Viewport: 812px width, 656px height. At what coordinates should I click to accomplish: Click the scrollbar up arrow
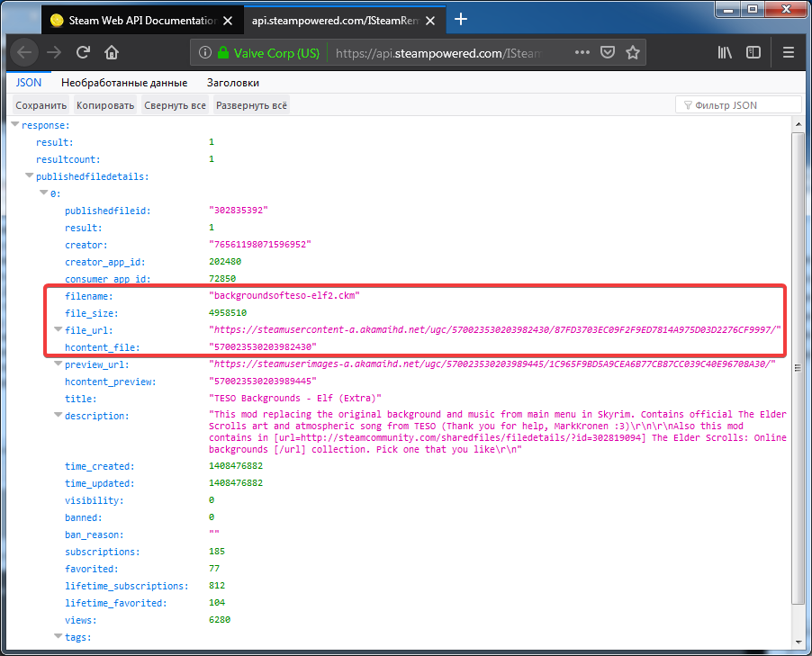(798, 124)
